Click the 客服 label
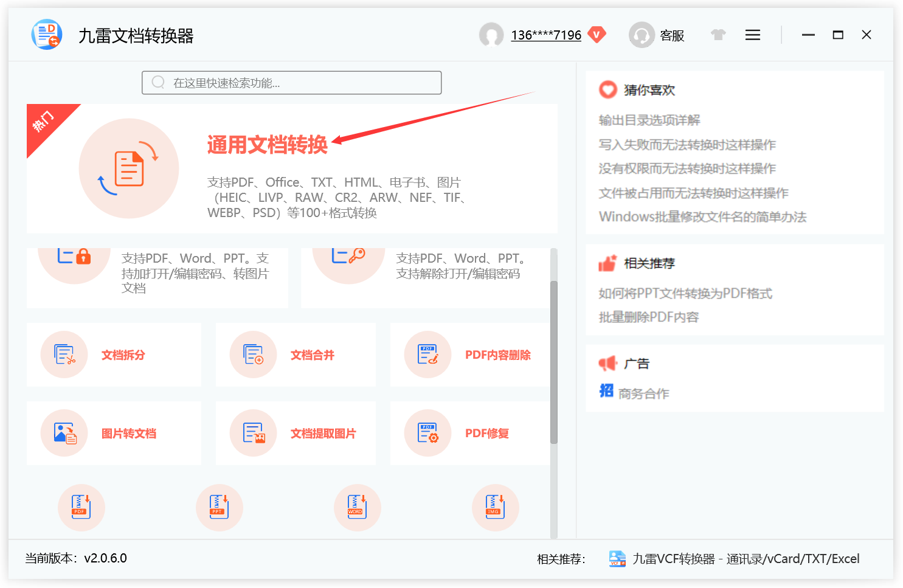The height and width of the screenshot is (588, 903). (672, 36)
